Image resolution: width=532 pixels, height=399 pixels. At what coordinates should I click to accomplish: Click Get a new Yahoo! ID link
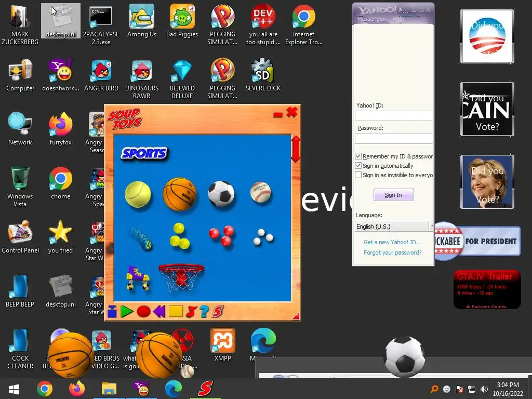393,242
